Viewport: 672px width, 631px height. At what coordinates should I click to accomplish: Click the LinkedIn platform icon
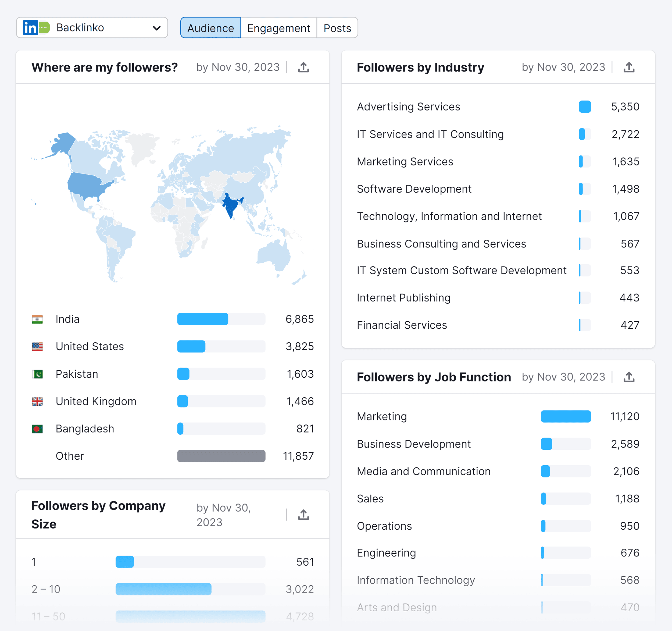(30, 28)
